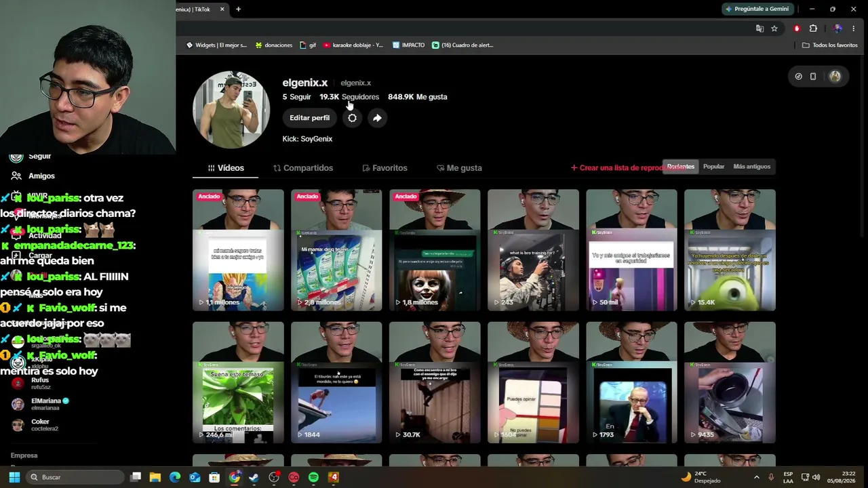Screen dimensions: 868x488
Task: Open the Windows Start menu
Action: 14,477
